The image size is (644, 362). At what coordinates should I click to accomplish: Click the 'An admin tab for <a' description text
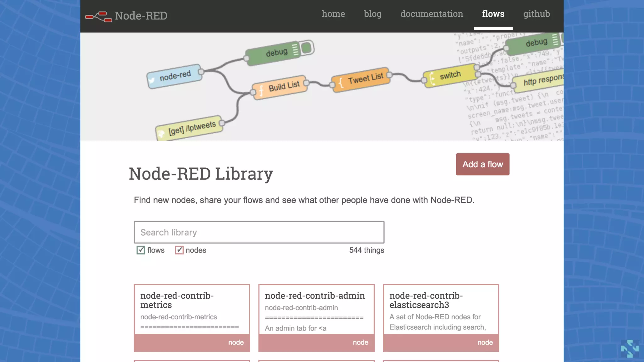pos(296,328)
